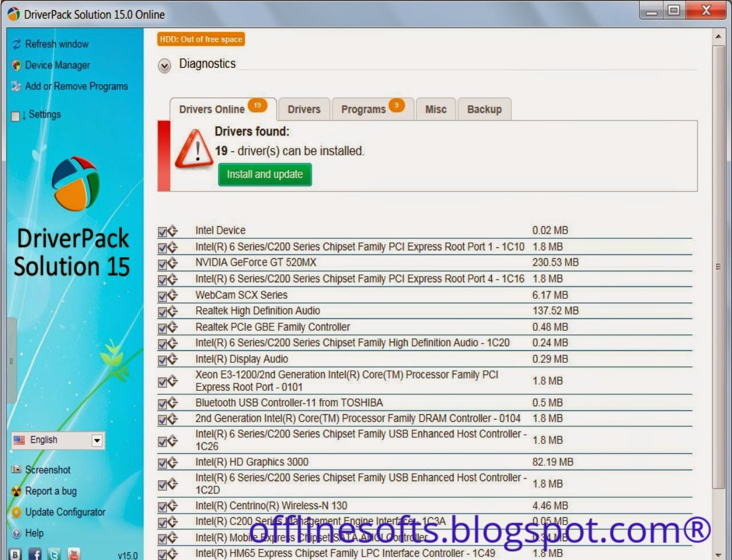
Task: Switch to the Drivers Online tab
Action: [x=223, y=109]
